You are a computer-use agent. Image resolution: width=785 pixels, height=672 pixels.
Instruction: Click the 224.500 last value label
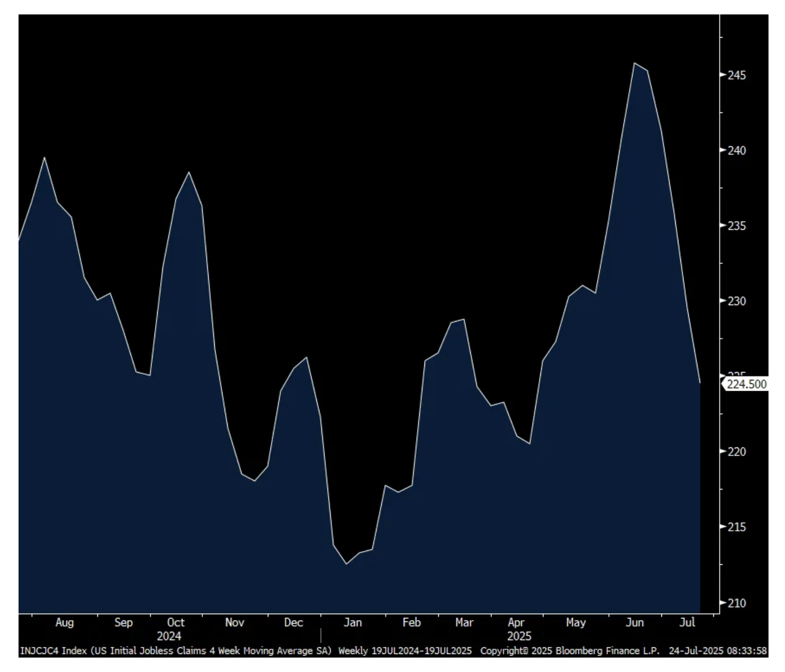[x=746, y=384]
